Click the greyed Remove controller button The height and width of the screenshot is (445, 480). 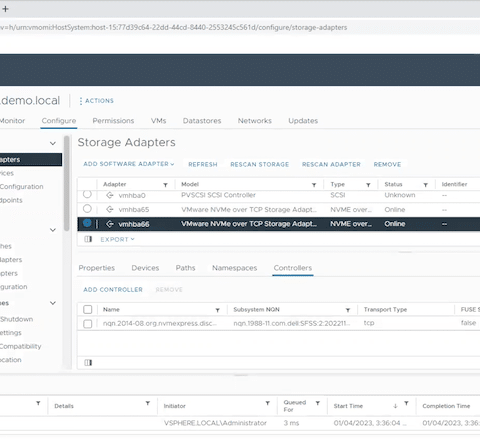coord(169,290)
